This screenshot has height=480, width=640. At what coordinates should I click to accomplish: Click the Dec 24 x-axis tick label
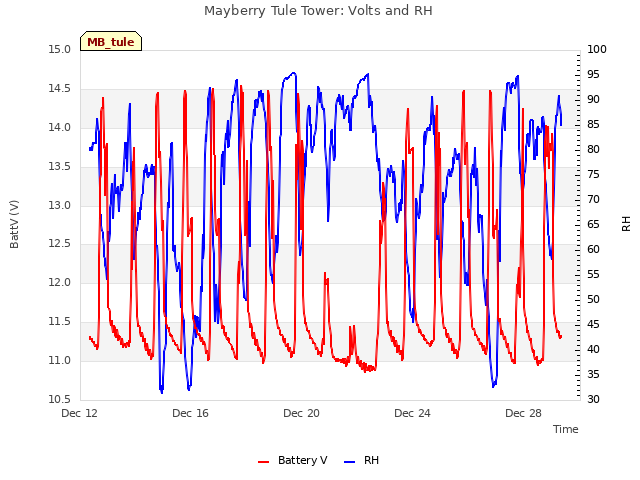click(x=413, y=413)
